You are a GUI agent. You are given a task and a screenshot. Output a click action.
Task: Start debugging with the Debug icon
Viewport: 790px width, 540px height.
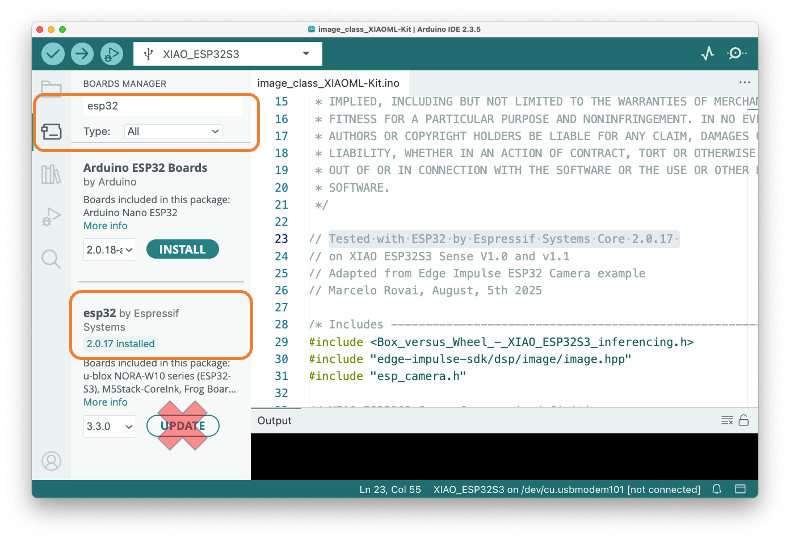[111, 54]
